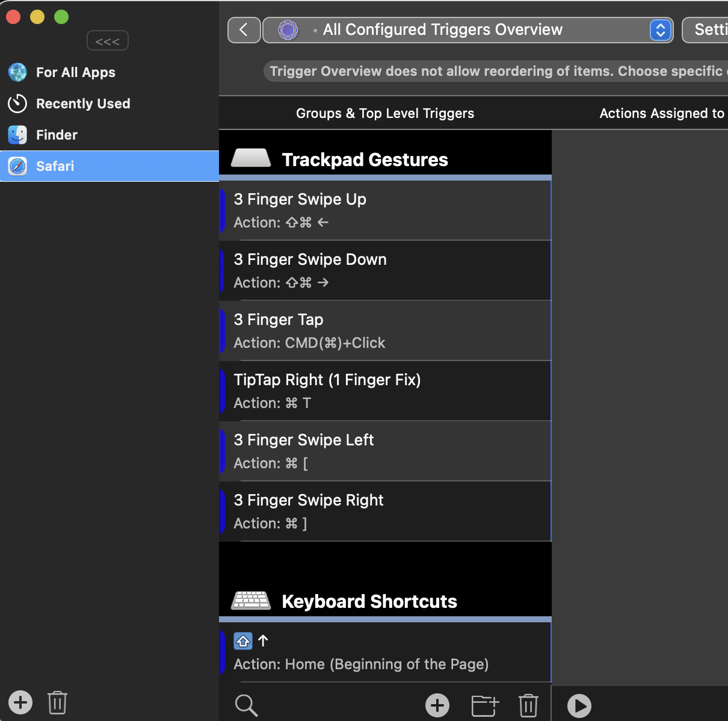Viewport: 728px width, 721px height.
Task: Click the Groups & Top Level Triggers header
Action: (x=385, y=113)
